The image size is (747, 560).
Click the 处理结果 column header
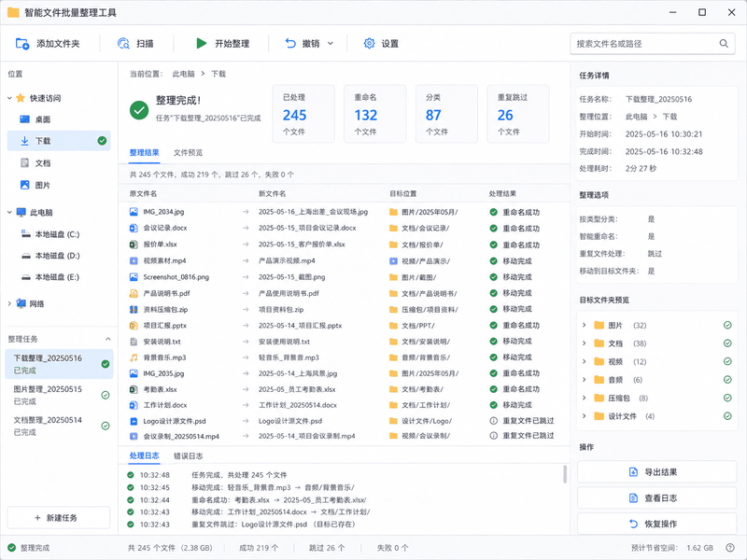click(x=502, y=194)
